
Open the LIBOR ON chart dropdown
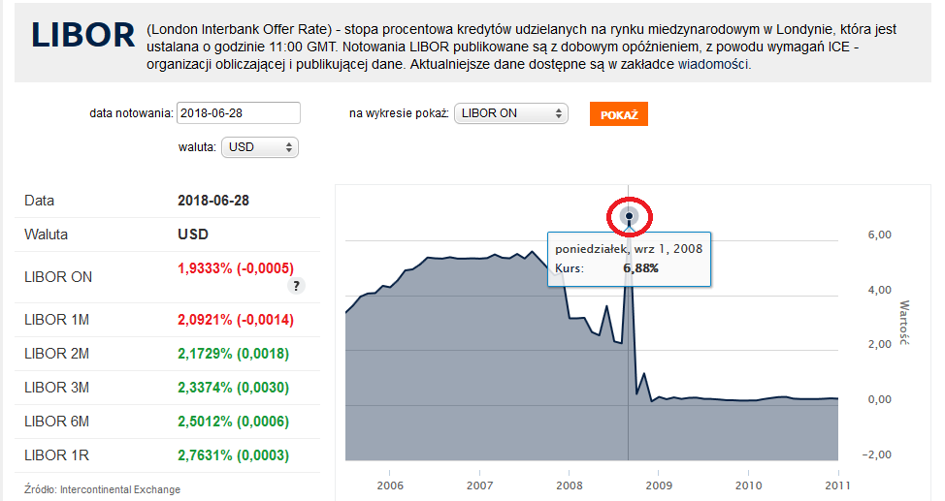510,114
